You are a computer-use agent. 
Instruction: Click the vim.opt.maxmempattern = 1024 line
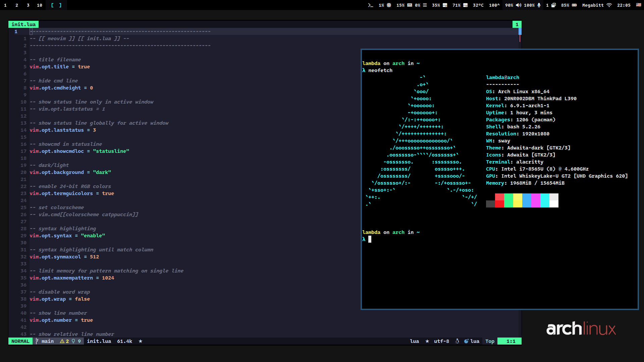pyautogui.click(x=72, y=278)
